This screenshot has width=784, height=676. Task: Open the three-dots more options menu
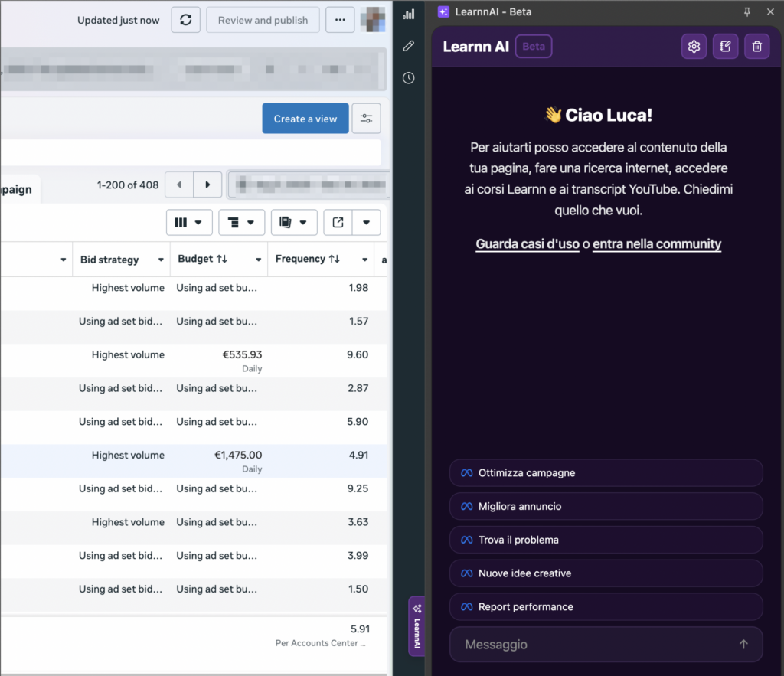tap(340, 20)
